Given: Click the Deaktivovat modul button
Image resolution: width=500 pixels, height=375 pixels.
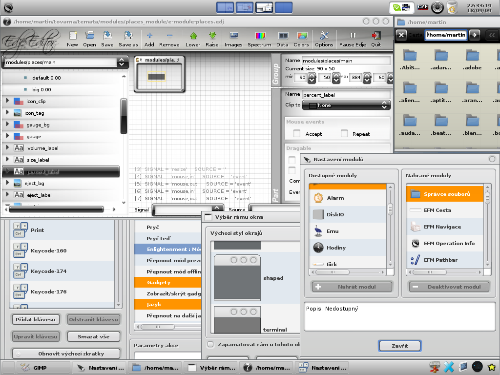Looking at the screenshot, I should (449, 287).
